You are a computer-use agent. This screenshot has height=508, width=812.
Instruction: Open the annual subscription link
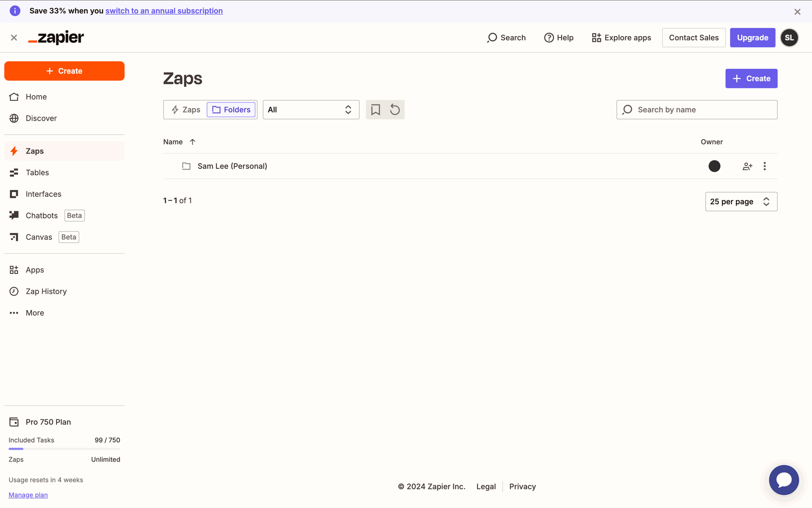tap(164, 11)
